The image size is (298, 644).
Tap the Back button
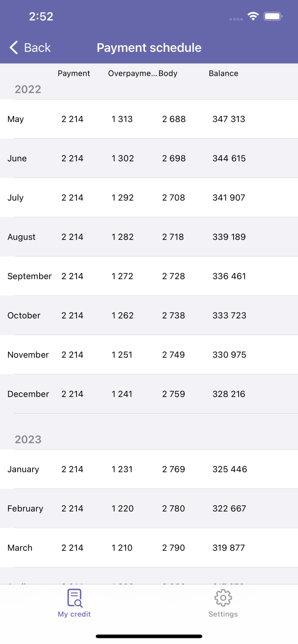click(28, 47)
